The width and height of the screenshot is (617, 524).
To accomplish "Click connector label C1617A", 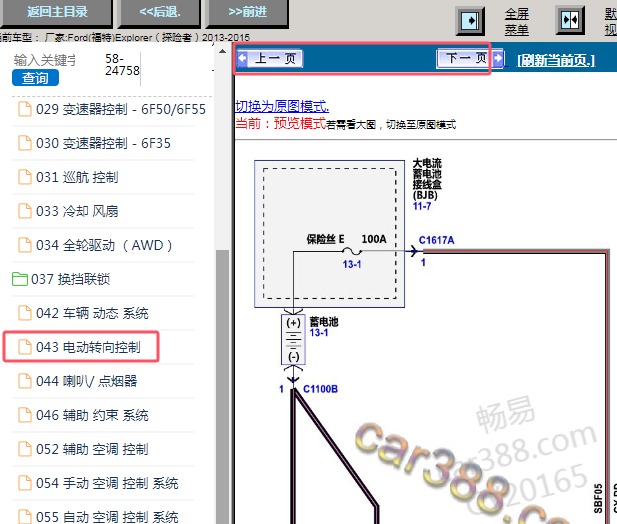I will [436, 240].
